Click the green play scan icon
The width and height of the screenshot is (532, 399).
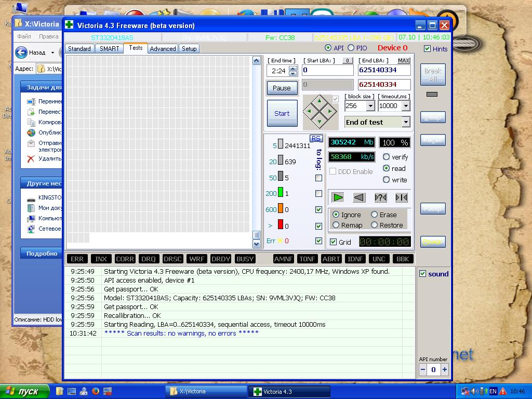coord(338,197)
